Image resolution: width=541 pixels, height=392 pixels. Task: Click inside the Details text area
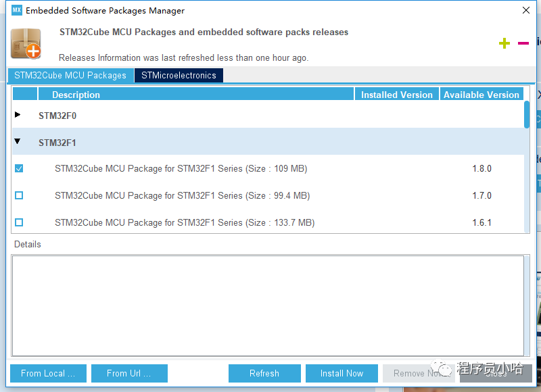[267, 304]
